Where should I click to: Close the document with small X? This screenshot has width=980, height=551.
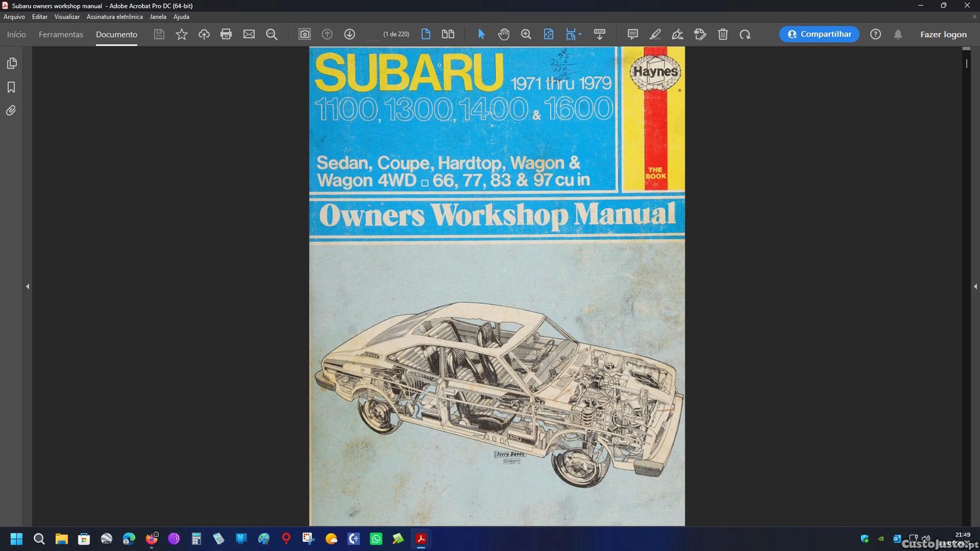[x=974, y=17]
